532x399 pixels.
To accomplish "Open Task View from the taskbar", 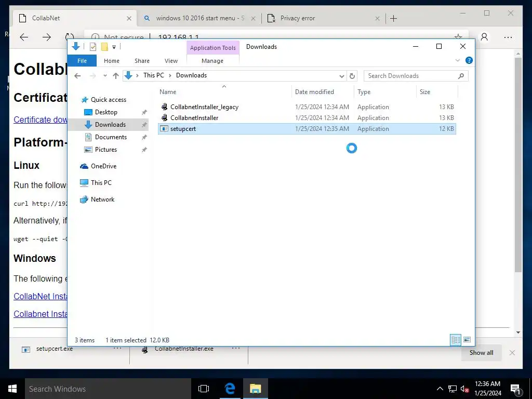I will click(x=204, y=389).
